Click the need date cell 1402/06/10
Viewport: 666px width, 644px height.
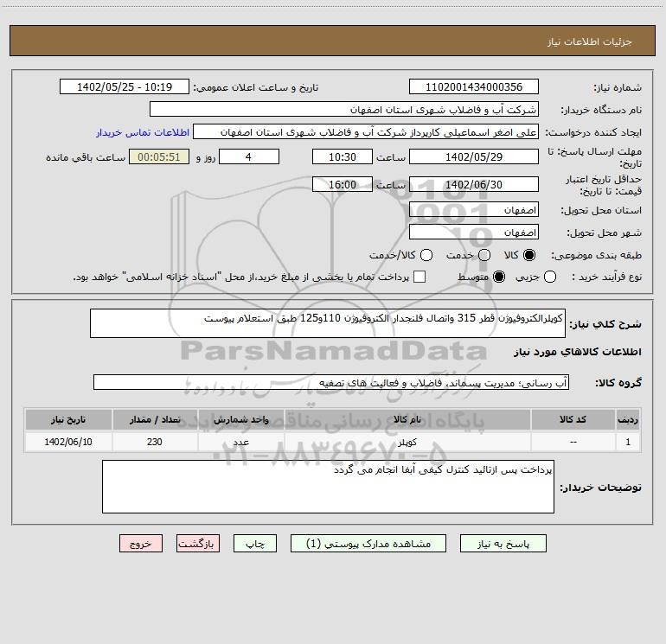(x=68, y=442)
